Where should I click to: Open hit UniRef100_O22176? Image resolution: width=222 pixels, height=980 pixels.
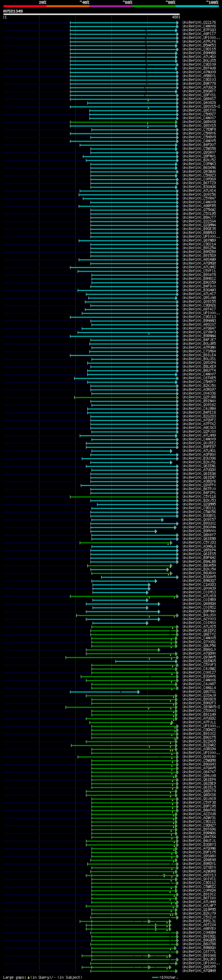(199, 23)
